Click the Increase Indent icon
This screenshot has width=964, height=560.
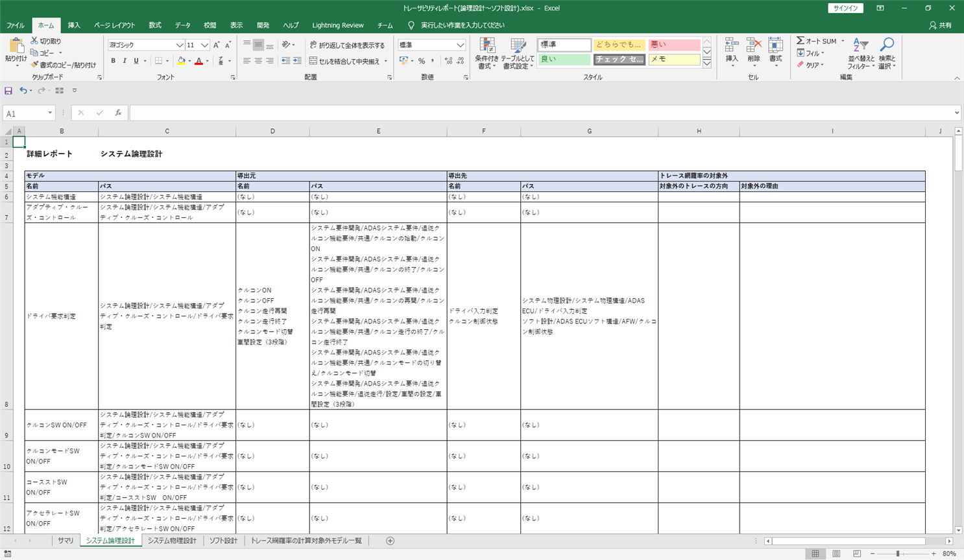click(297, 61)
